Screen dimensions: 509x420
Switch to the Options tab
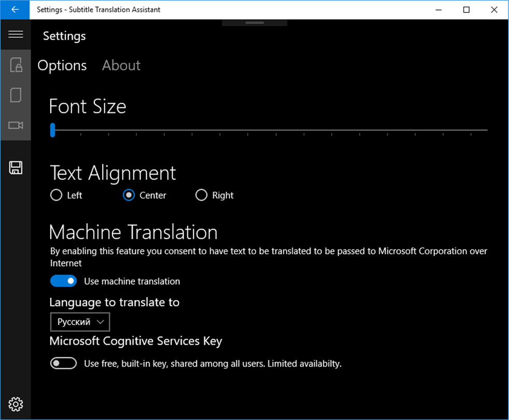click(x=62, y=65)
